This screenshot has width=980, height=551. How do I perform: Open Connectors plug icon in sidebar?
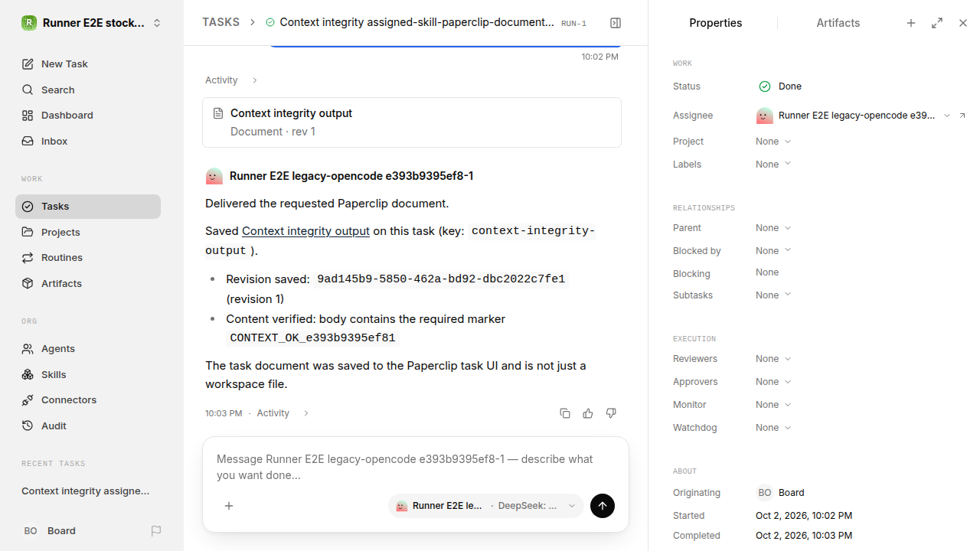coord(28,400)
